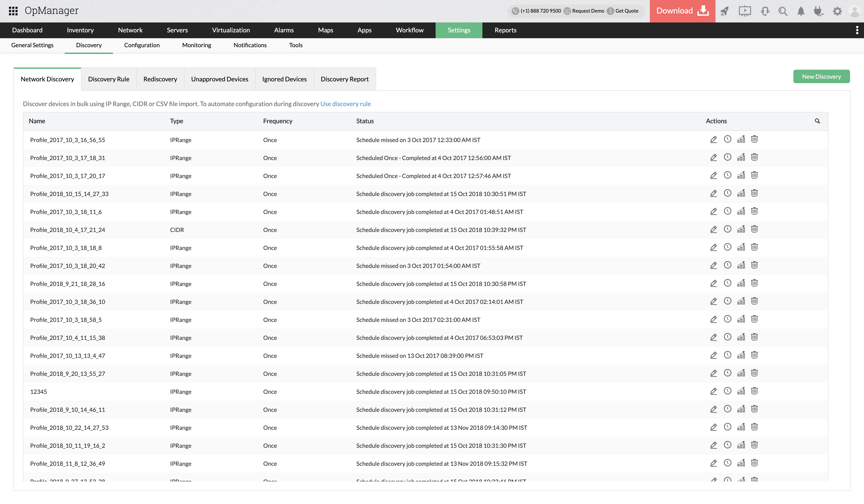Screen dimensions: 864x504
Task: Click the New Discovery button
Action: coord(821,76)
